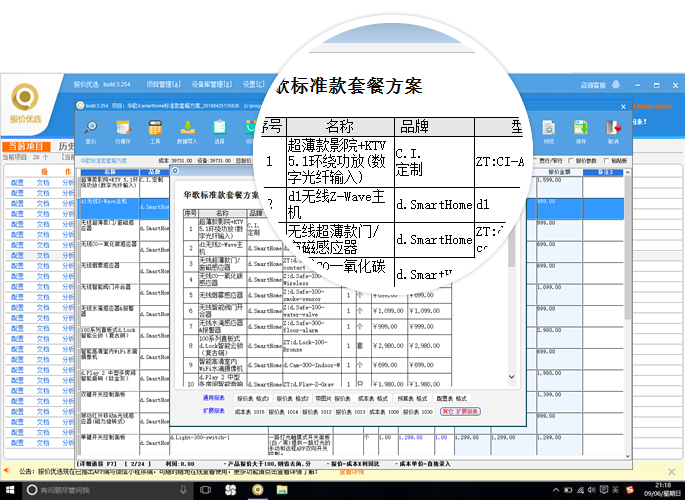The height and width of the screenshot is (500, 685).
Task: Click the announcement speaker icon
Action: click(x=7, y=470)
